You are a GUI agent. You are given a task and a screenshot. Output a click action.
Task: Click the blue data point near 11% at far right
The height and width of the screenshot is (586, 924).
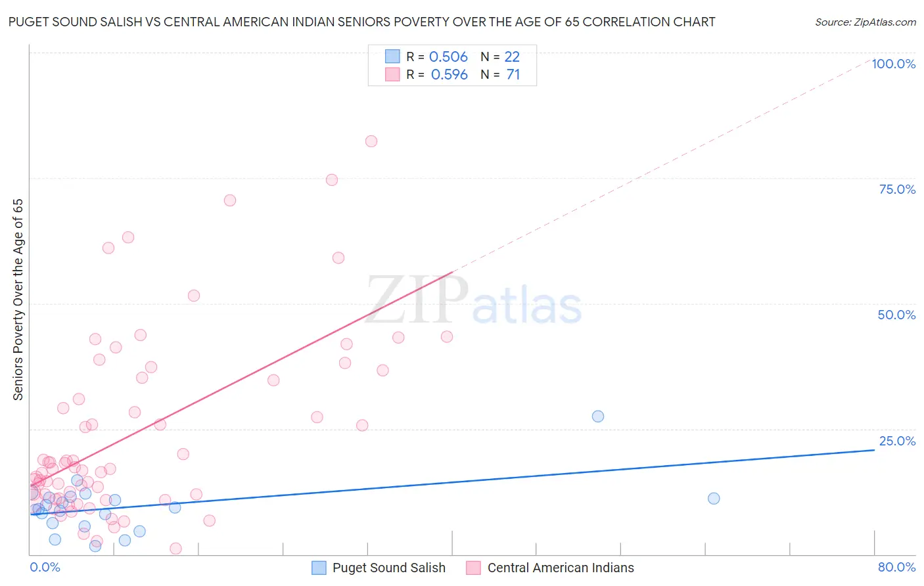coord(714,499)
